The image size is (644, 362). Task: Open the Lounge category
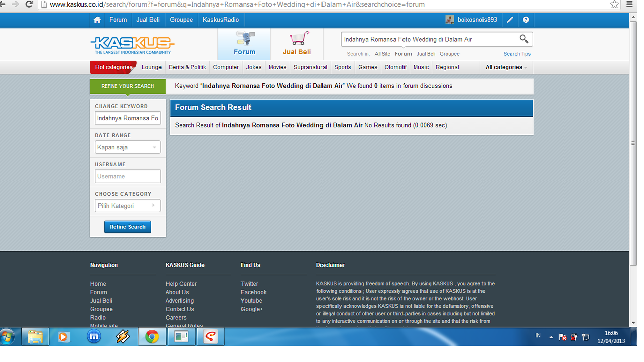pos(151,67)
